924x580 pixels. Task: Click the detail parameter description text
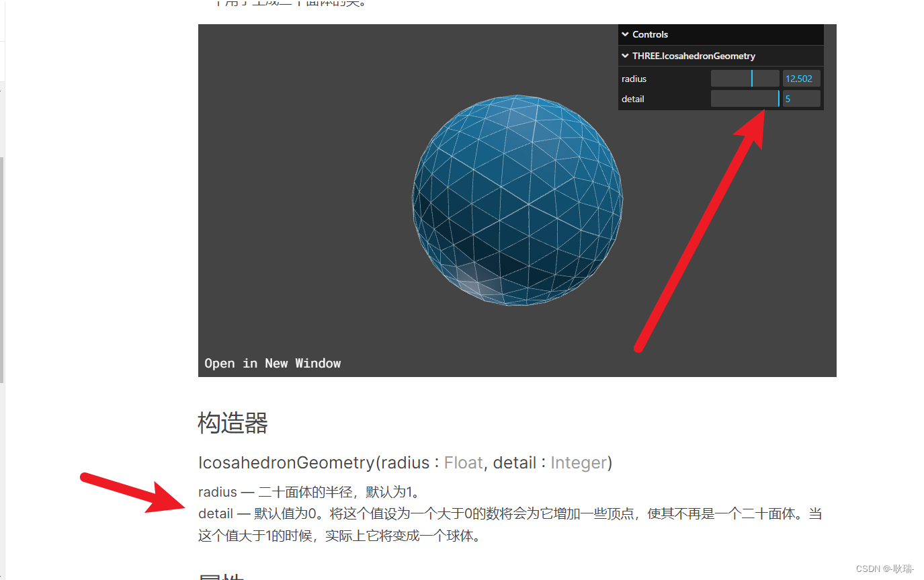point(510,525)
